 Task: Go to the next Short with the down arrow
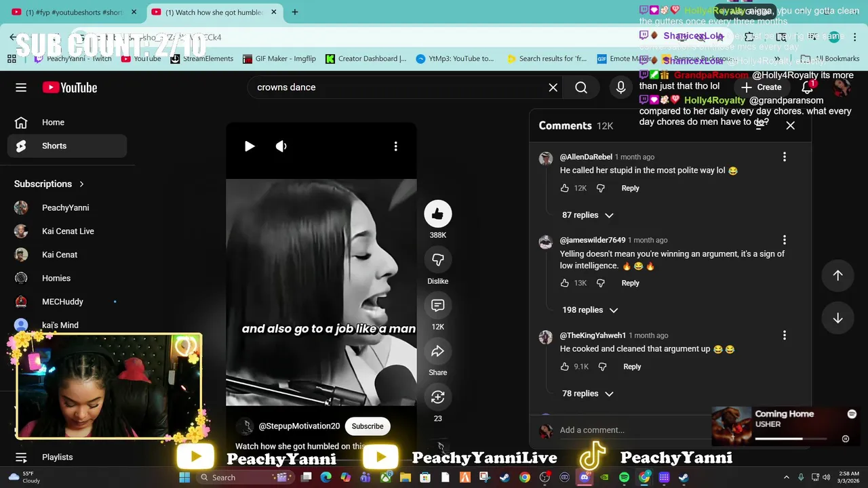click(837, 319)
